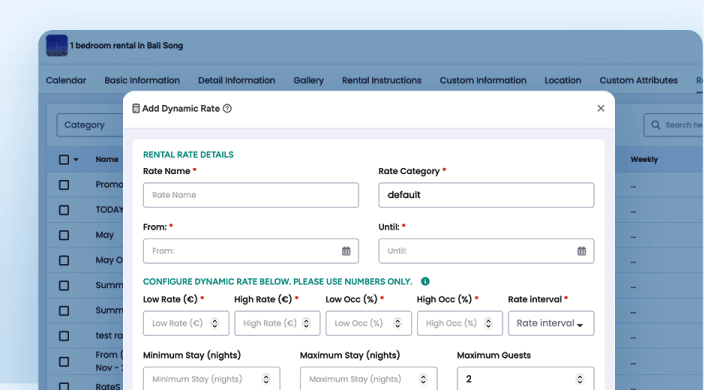This screenshot has height=390, width=704.
Task: Click the Weekly column header
Action: click(644, 159)
